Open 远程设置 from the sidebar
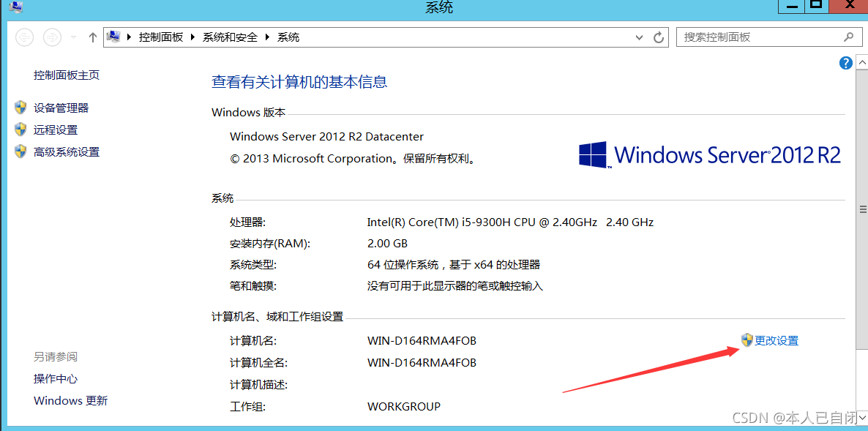 pos(56,130)
